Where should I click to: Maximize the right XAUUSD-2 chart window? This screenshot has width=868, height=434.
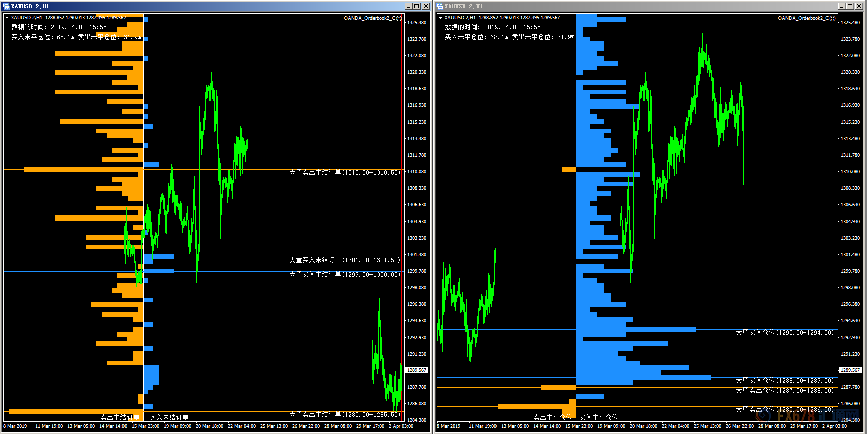click(850, 6)
